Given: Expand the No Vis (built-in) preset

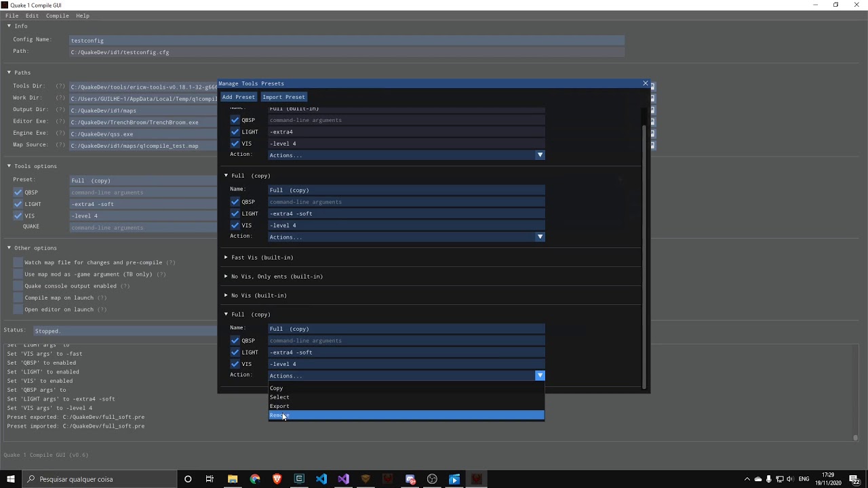Looking at the screenshot, I should pos(226,296).
